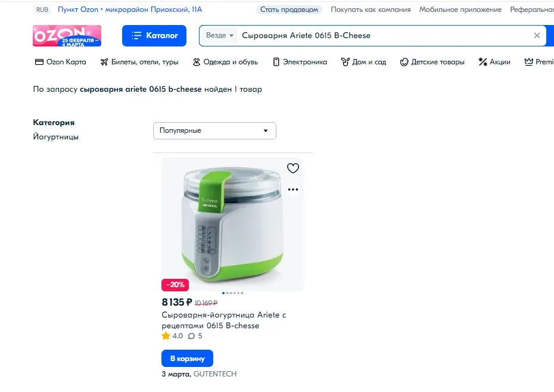This screenshot has width=554, height=392.
Task: Open the Акции promotions page
Action: tap(494, 62)
